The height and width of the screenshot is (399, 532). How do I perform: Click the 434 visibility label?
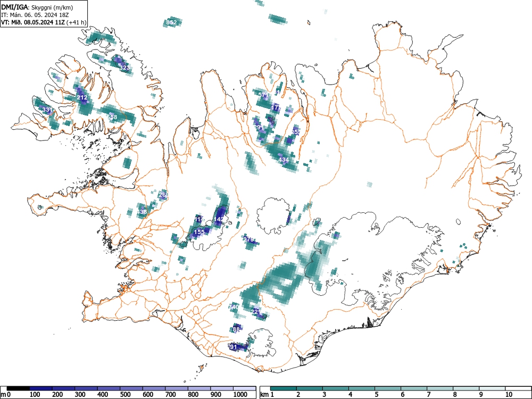coord(284,160)
